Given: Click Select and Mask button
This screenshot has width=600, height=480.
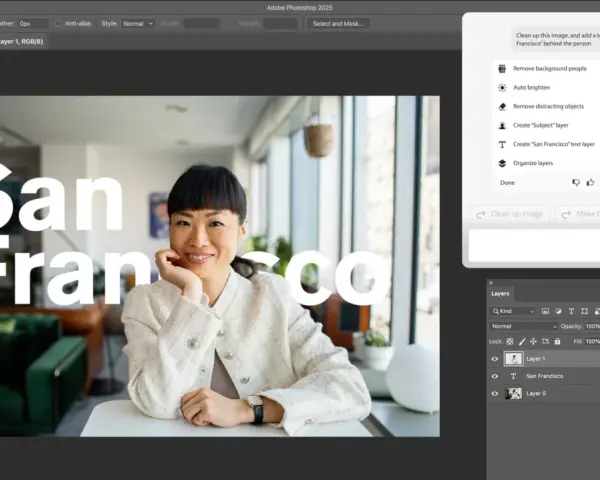Looking at the screenshot, I should coord(338,24).
